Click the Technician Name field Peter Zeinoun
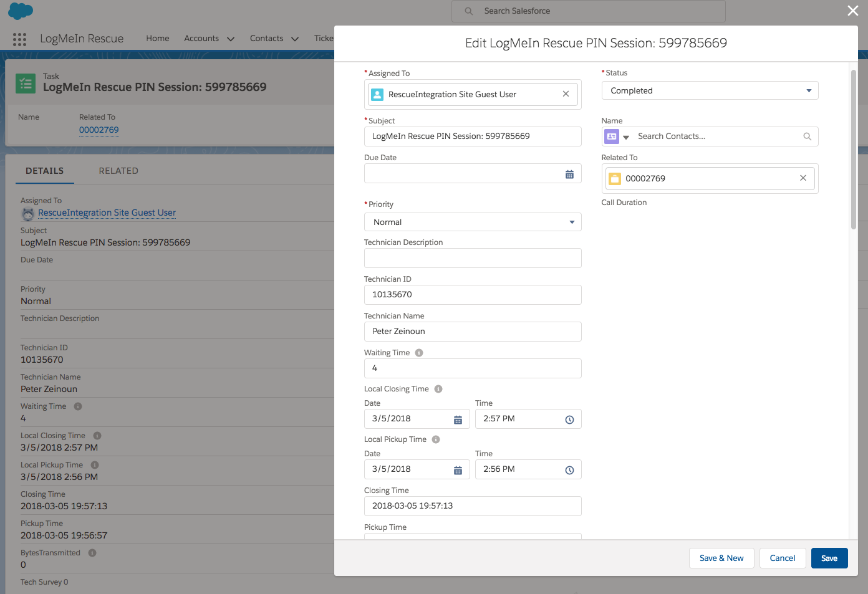 click(473, 332)
